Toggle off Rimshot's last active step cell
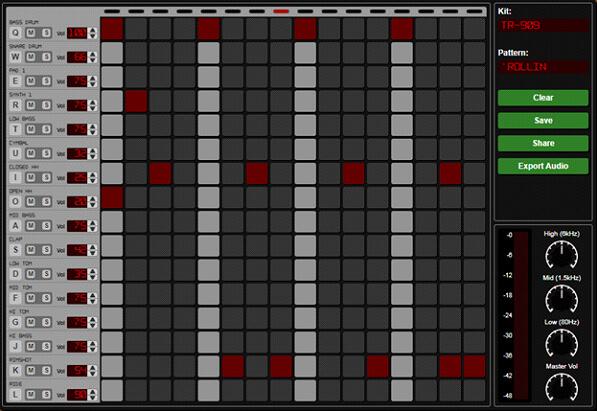Screen dimensions: 597x411 474,366
